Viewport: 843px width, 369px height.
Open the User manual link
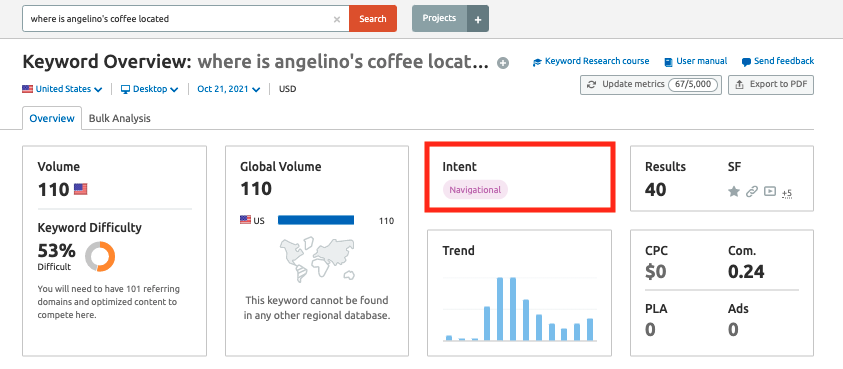[x=696, y=61]
